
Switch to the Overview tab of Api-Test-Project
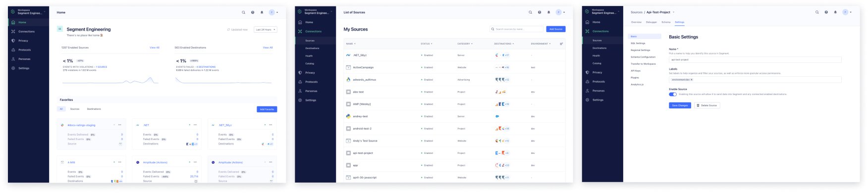(636, 22)
